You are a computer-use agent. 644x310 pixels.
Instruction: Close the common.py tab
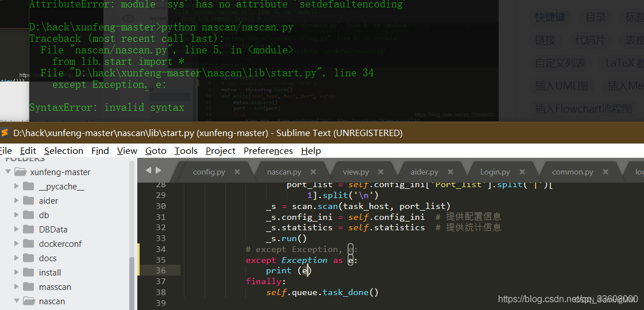[605, 172]
